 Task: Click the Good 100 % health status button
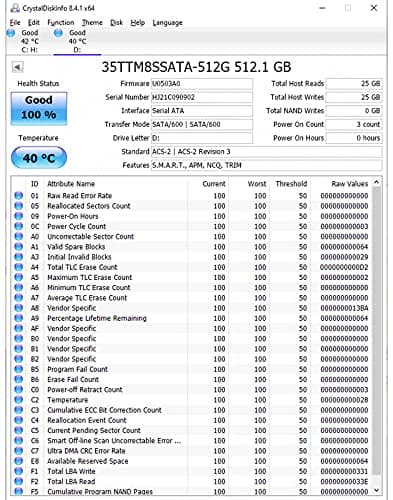point(39,109)
